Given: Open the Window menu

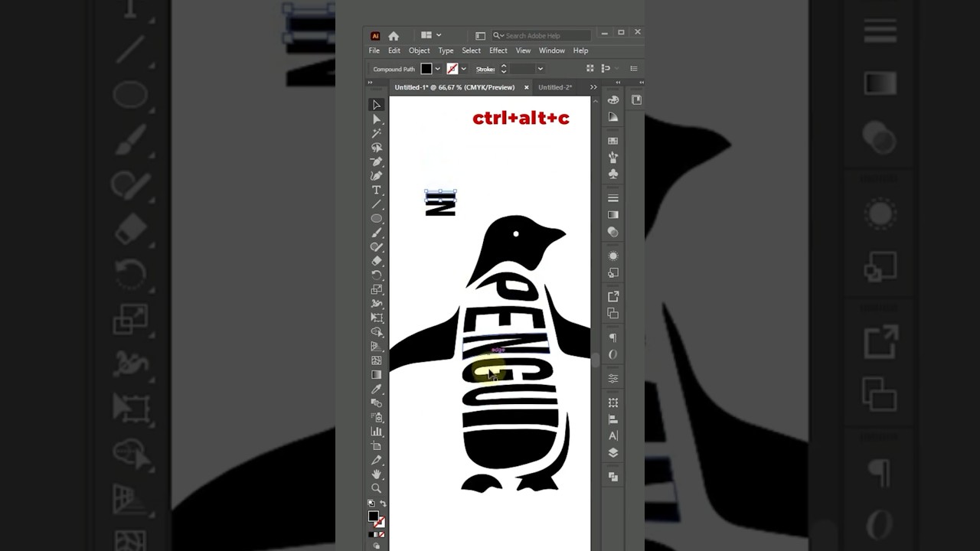Looking at the screenshot, I should [x=552, y=51].
